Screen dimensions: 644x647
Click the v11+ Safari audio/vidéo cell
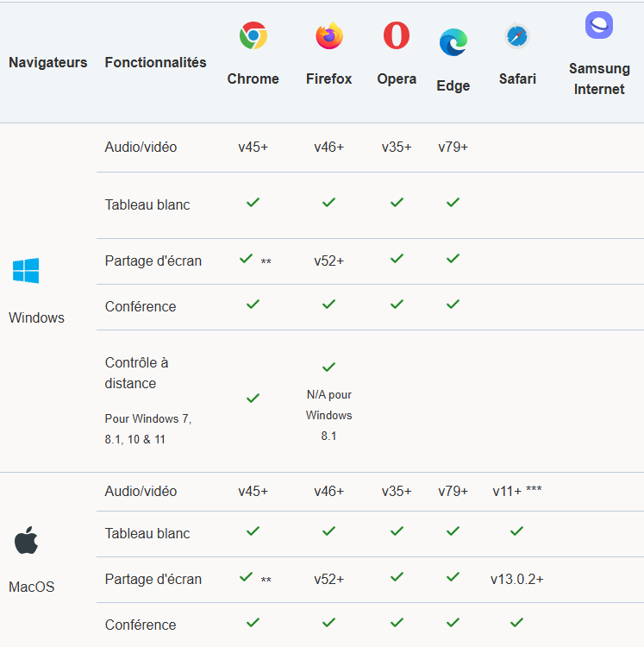[x=516, y=491]
